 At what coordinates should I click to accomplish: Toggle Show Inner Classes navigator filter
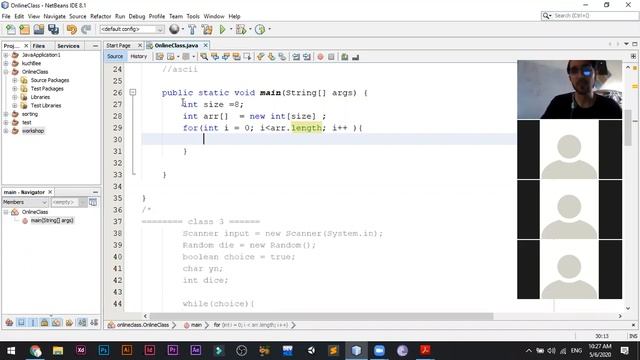(x=57, y=323)
